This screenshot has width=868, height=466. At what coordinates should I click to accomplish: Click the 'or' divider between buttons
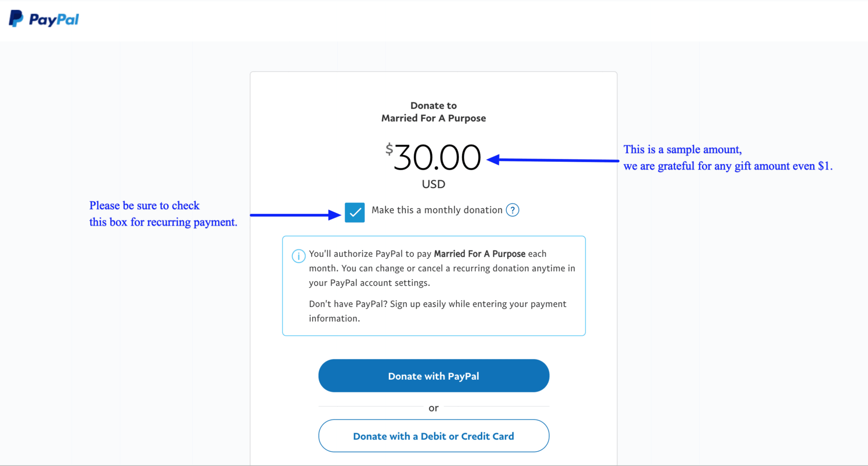(433, 408)
